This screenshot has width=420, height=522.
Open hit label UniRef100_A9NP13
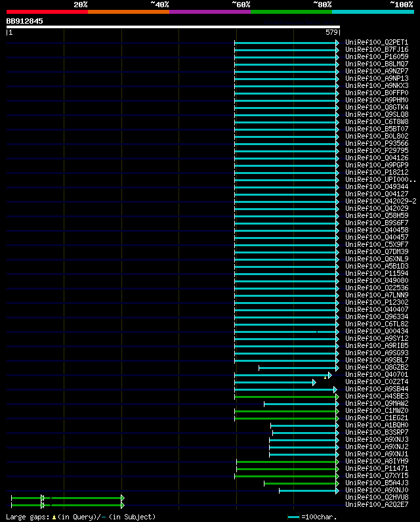(x=377, y=78)
